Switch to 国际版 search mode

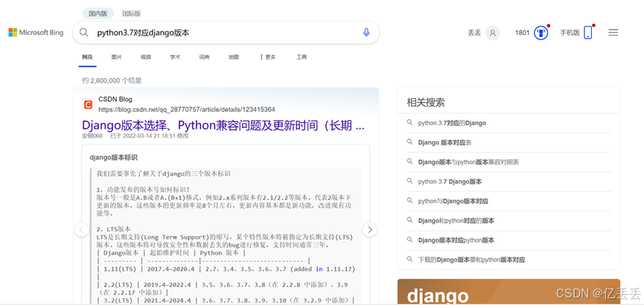(x=132, y=13)
